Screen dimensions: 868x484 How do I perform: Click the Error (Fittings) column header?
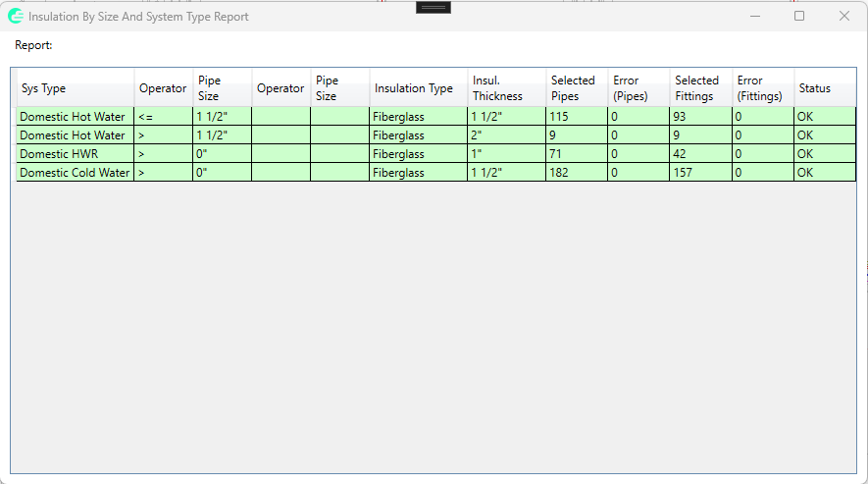762,88
